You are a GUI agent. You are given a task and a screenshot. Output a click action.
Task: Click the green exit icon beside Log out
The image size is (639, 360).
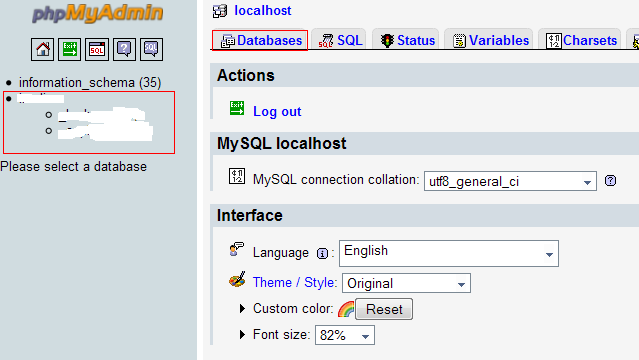(237, 108)
